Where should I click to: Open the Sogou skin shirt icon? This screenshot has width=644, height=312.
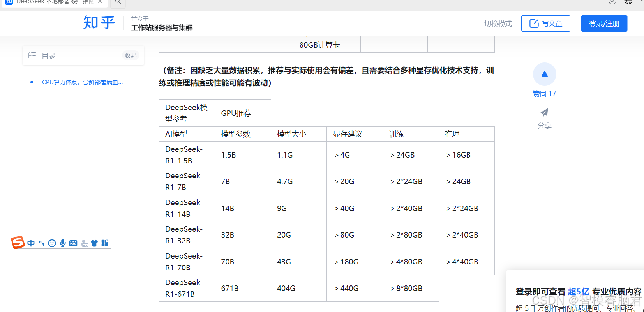(94, 243)
